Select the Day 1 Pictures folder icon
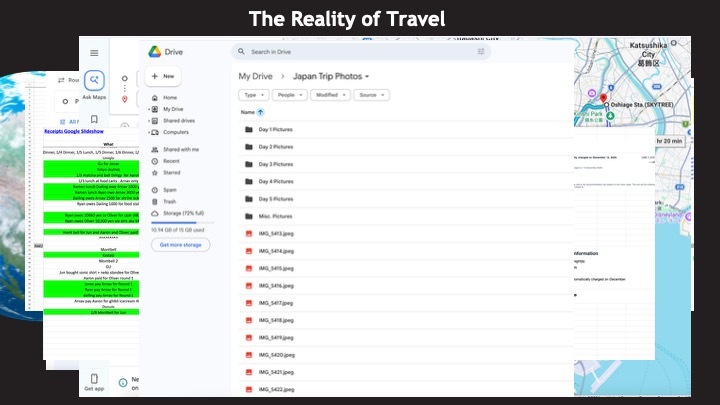The width and height of the screenshot is (720, 405). (249, 129)
